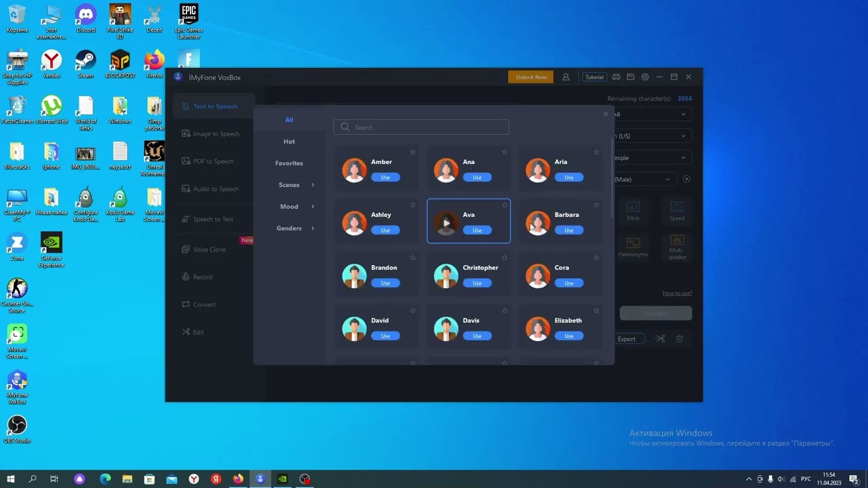Open Firefox from the taskbar
This screenshot has height=488, width=868.
(238, 479)
